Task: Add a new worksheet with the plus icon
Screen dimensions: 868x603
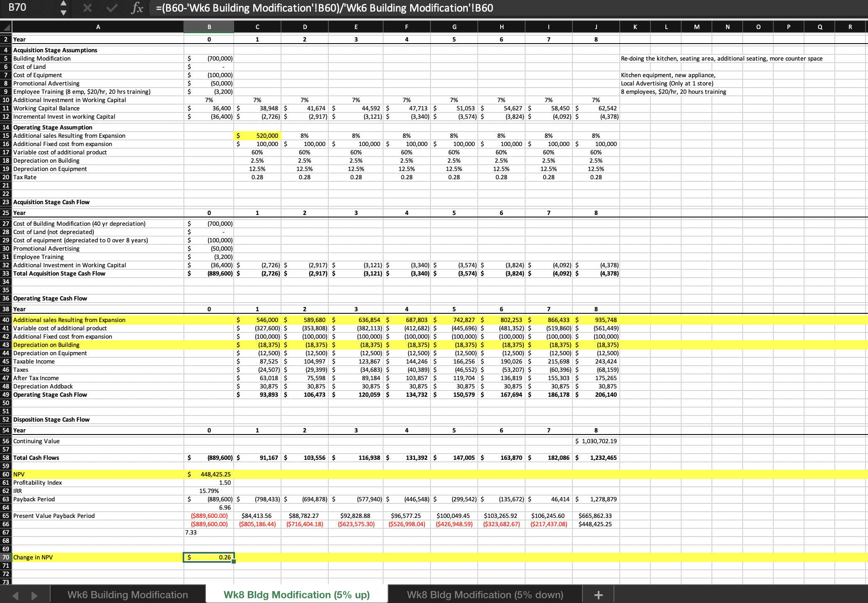Action: point(598,594)
